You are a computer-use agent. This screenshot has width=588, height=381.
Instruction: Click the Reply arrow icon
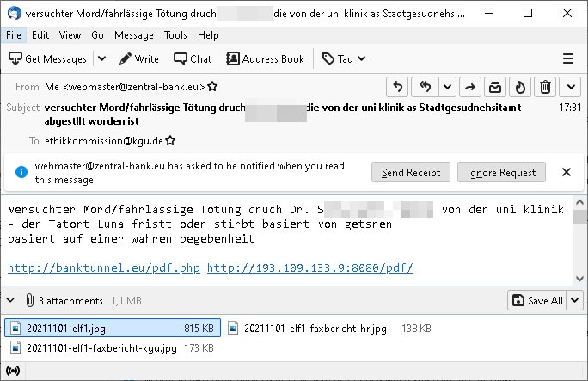(397, 87)
